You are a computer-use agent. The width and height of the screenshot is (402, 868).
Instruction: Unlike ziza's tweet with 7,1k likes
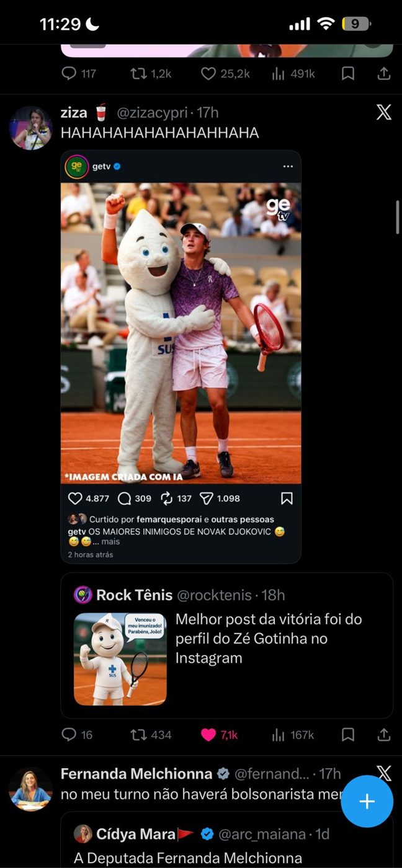click(219, 735)
